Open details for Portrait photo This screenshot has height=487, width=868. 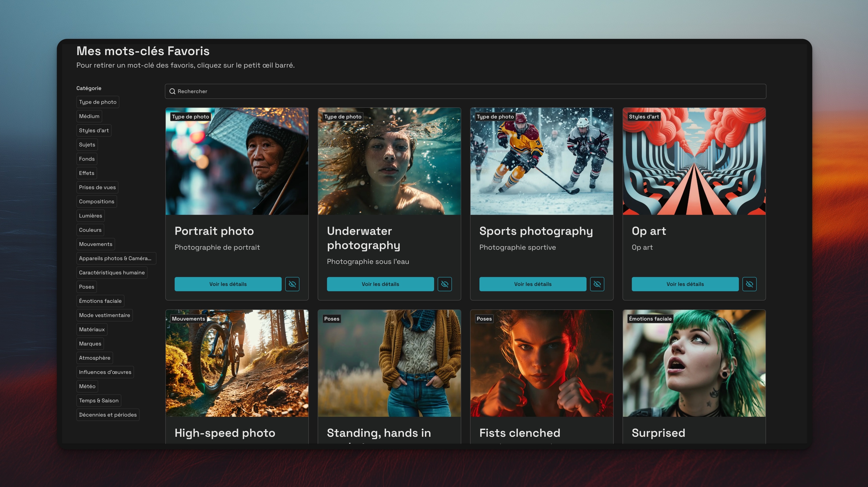tap(228, 284)
